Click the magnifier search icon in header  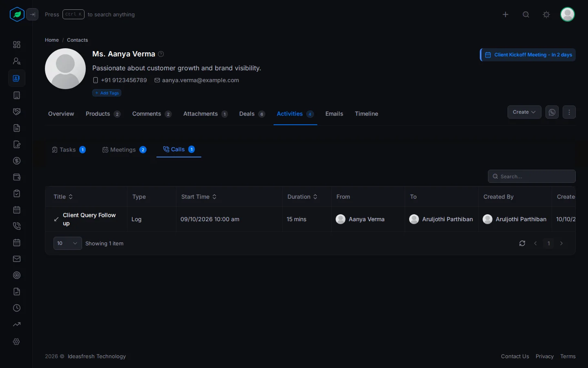[526, 14]
